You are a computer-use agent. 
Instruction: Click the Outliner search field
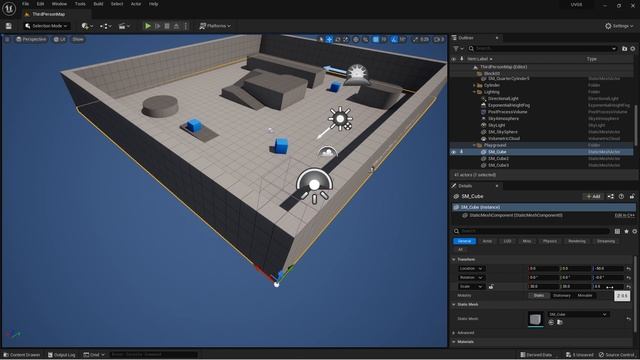click(x=542, y=49)
